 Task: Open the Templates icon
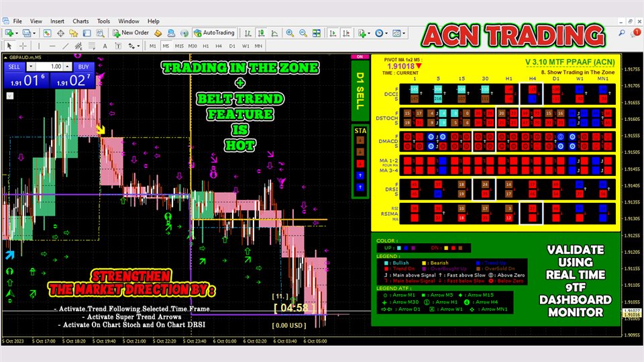tap(396, 33)
